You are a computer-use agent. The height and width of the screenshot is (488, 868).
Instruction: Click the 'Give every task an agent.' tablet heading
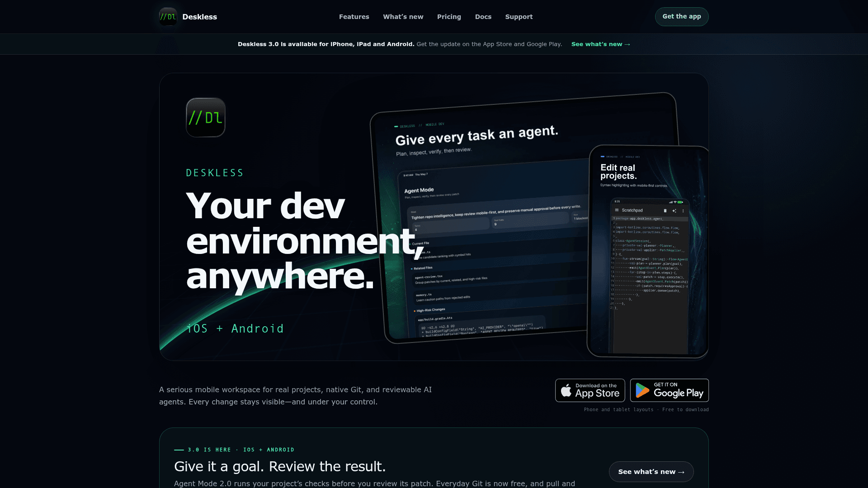[x=477, y=136]
